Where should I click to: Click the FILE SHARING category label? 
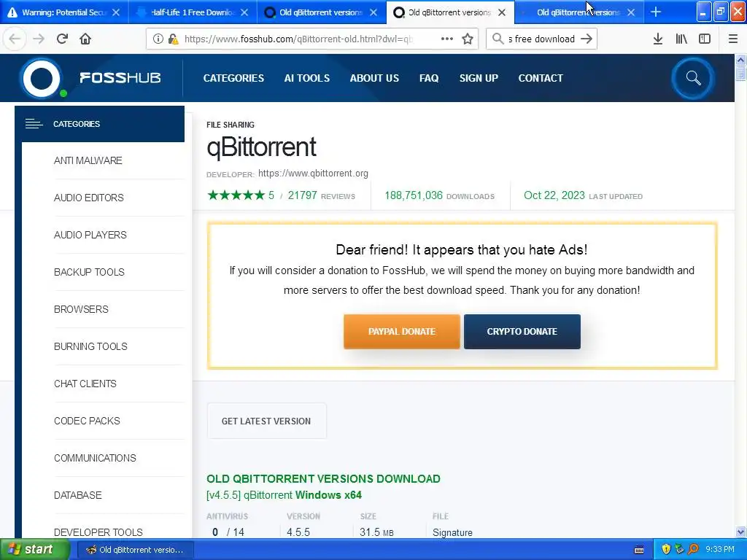[230, 125]
